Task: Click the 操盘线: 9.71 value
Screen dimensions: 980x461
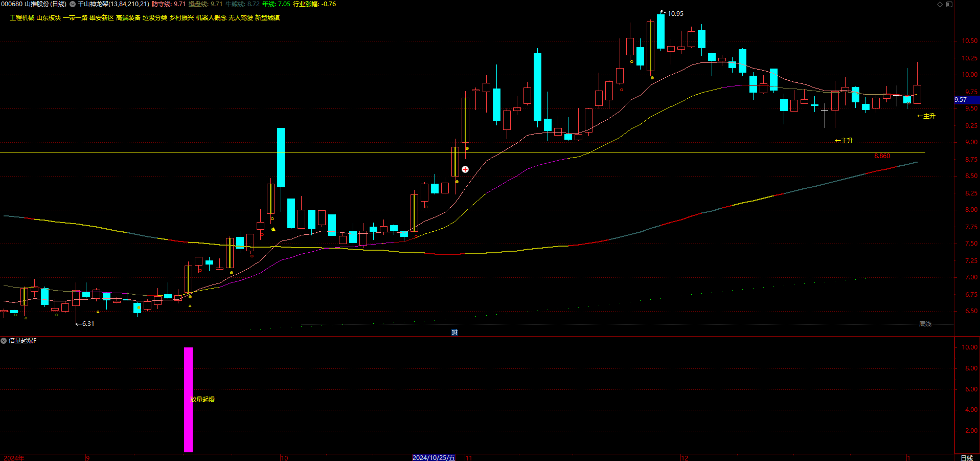Action: tap(206, 4)
